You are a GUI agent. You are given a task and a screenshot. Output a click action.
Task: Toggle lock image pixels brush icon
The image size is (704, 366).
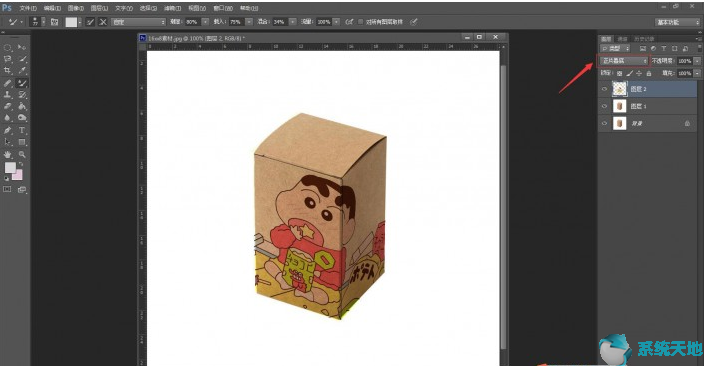pos(629,73)
